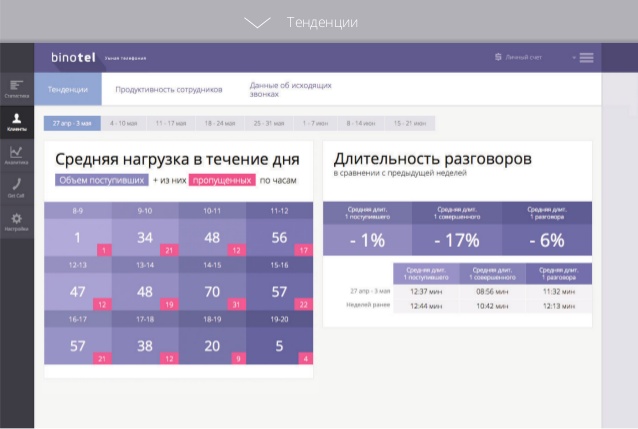Click the - 6% duration value
The image size is (638, 429).
pos(547,240)
